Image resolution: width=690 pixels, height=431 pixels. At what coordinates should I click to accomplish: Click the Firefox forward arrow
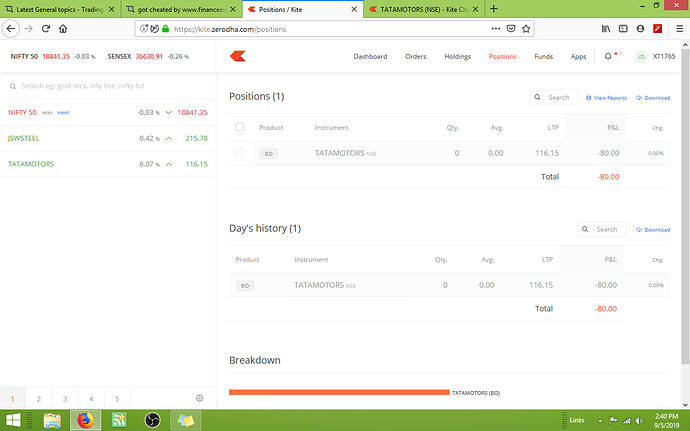tap(29, 29)
